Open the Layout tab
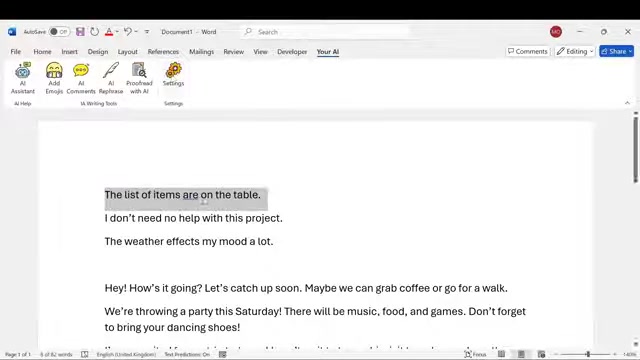Screen dimensions: 640x360 pyautogui.click(x=128, y=52)
